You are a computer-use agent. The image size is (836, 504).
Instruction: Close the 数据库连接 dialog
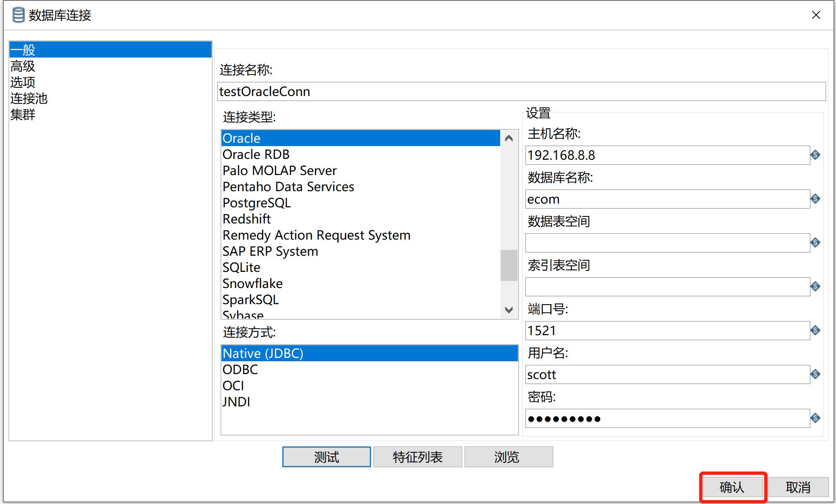[x=816, y=15]
